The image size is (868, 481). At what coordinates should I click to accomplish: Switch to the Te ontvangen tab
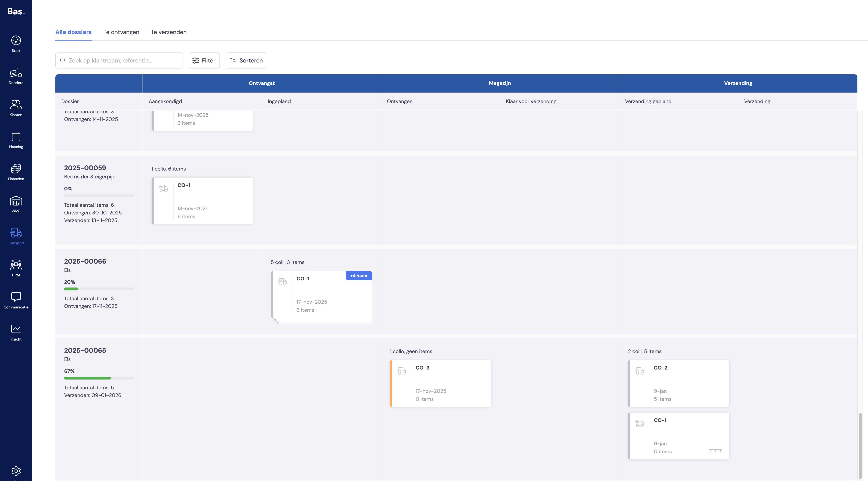121,32
